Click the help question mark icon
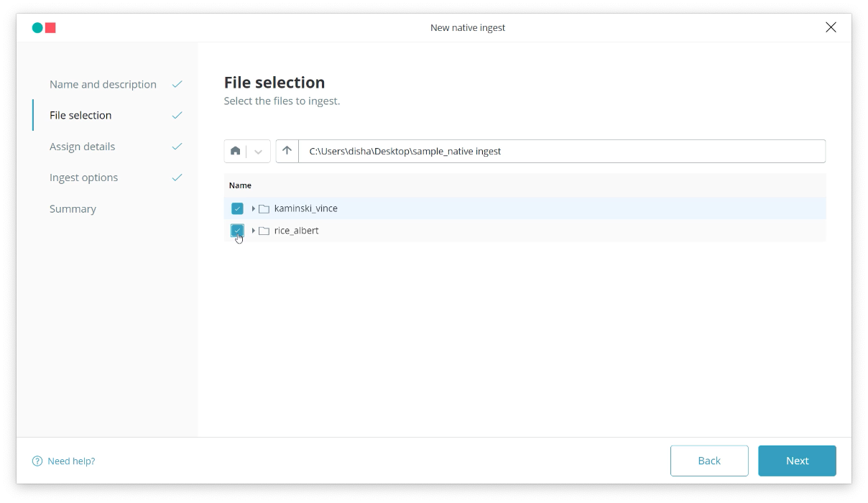868x503 pixels. tap(37, 461)
